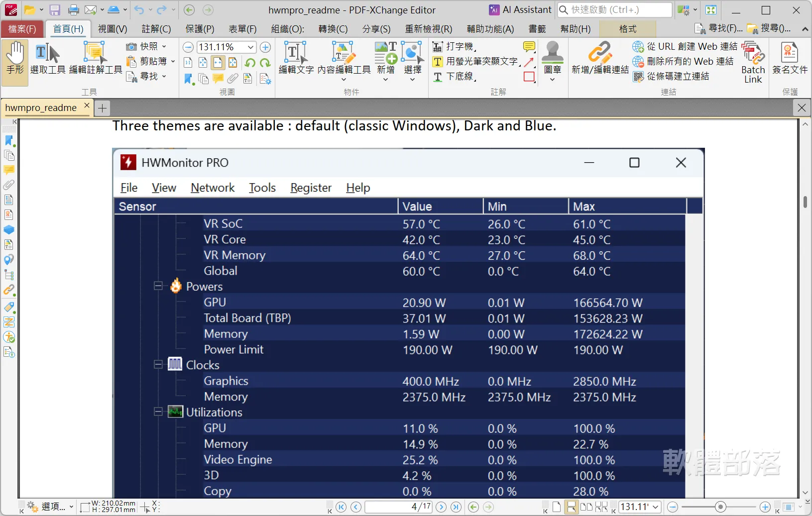Open the 內容編輯工具 content editing tool
The image size is (812, 516).
click(x=344, y=62)
